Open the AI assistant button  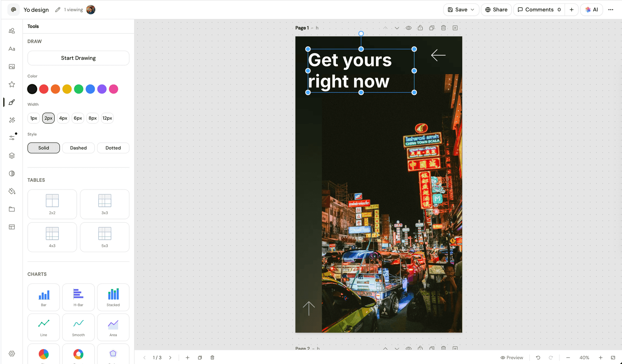point(592,10)
